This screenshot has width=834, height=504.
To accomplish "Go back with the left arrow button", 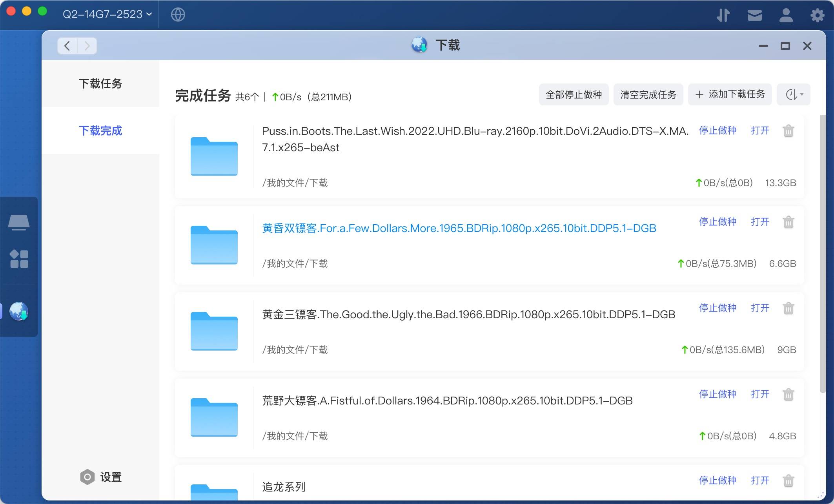I will click(x=67, y=46).
